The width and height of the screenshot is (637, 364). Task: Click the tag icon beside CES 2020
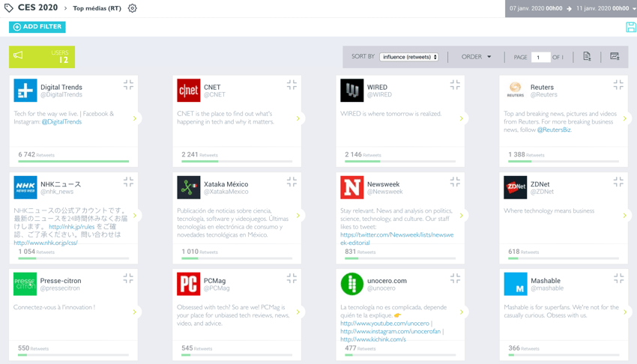click(x=8, y=8)
